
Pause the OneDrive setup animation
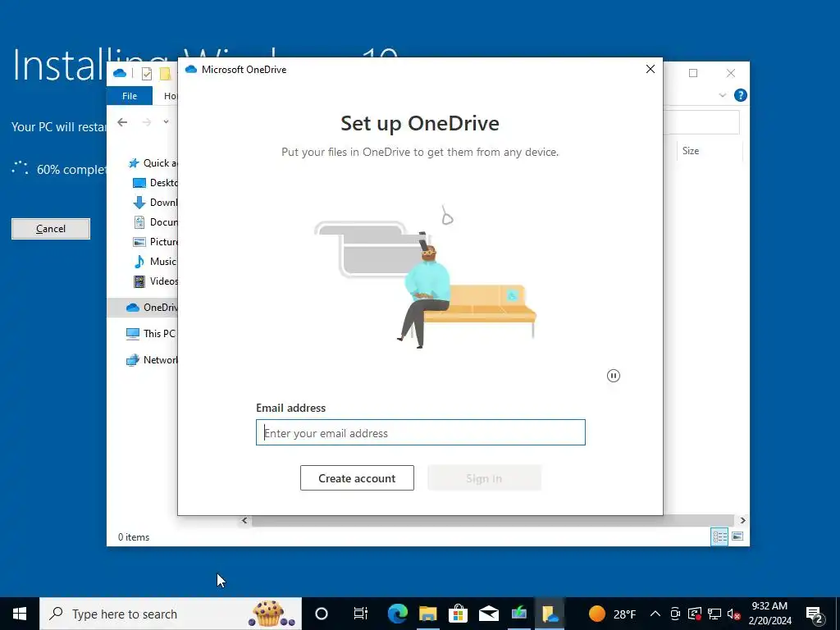click(x=614, y=376)
